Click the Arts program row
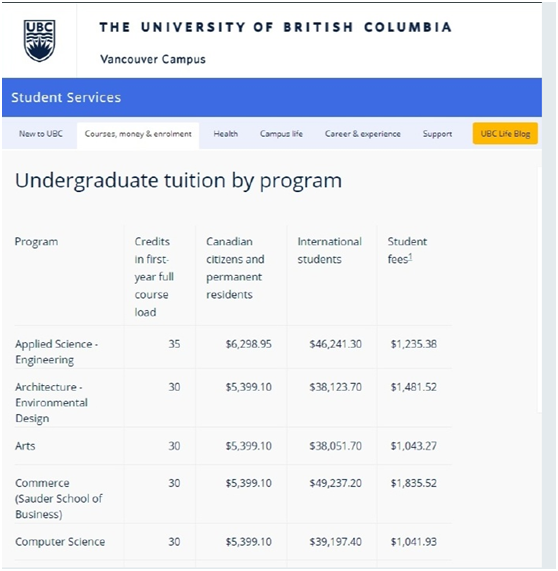 (233, 446)
